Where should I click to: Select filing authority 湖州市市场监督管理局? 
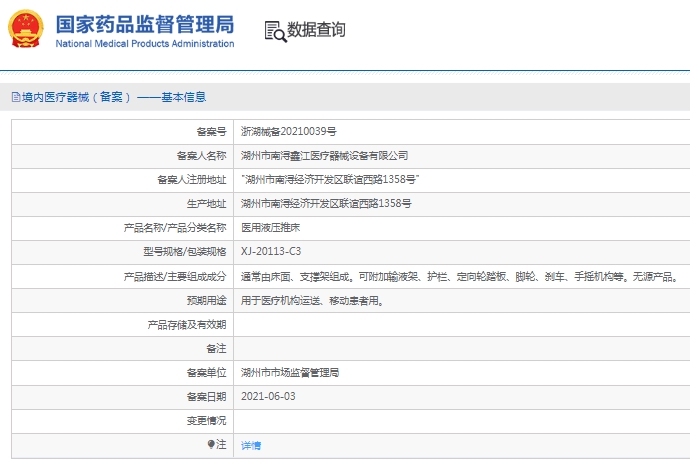290,373
